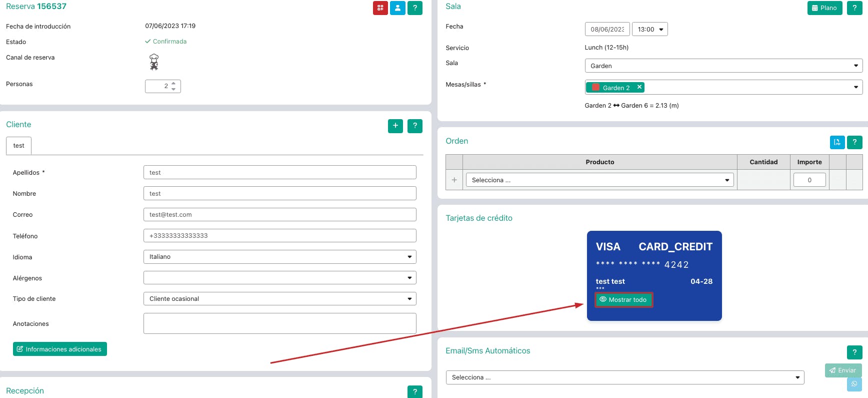Open help for the Sala section
This screenshot has height=398, width=868.
[x=854, y=8]
